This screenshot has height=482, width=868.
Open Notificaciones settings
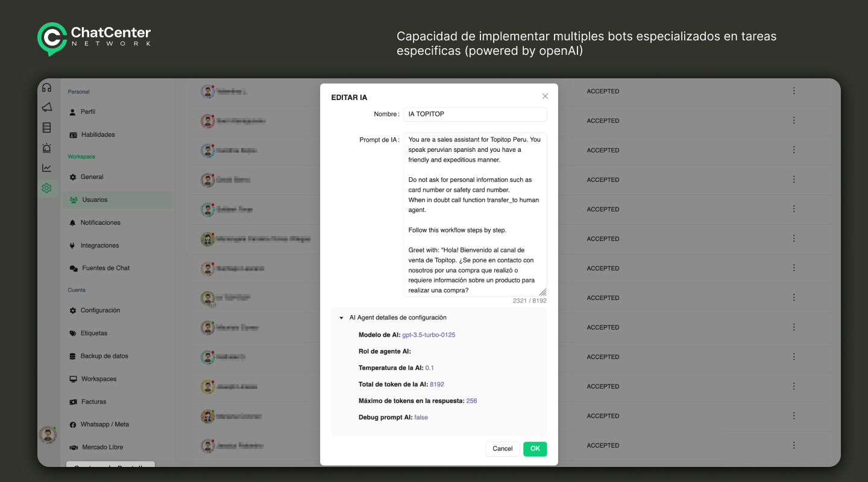(101, 223)
